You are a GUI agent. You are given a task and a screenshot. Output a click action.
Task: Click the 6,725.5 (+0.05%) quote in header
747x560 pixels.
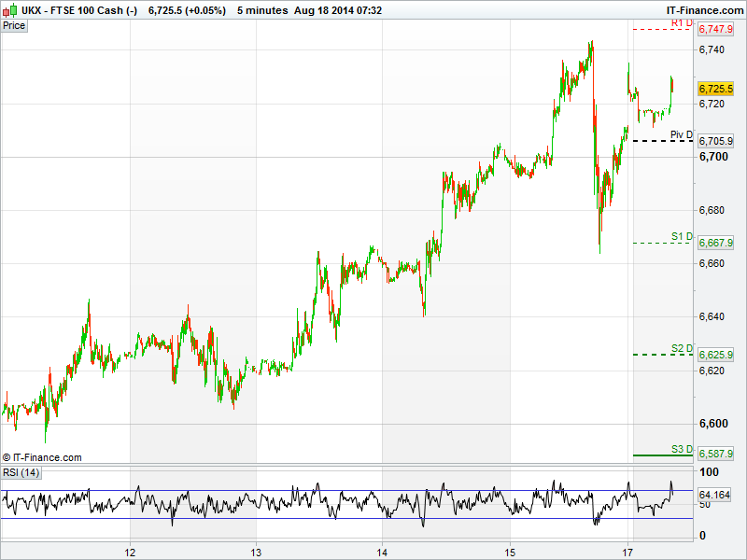click(x=187, y=10)
